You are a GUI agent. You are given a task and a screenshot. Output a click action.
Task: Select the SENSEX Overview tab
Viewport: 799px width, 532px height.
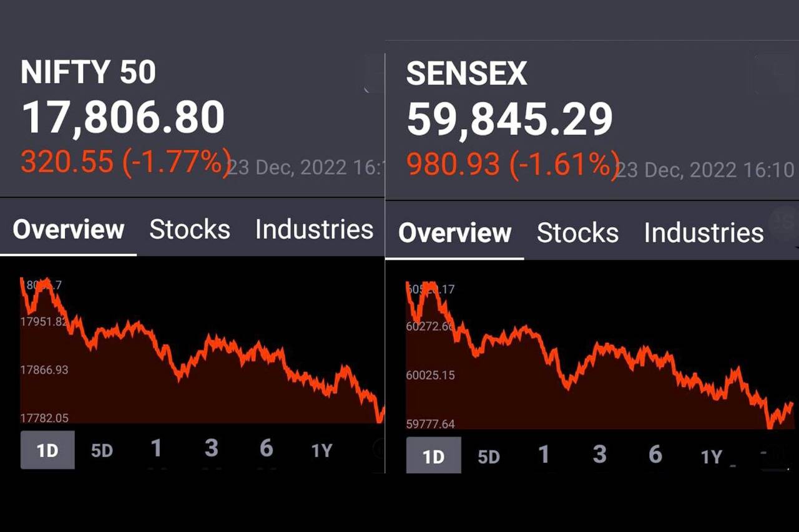click(x=454, y=233)
